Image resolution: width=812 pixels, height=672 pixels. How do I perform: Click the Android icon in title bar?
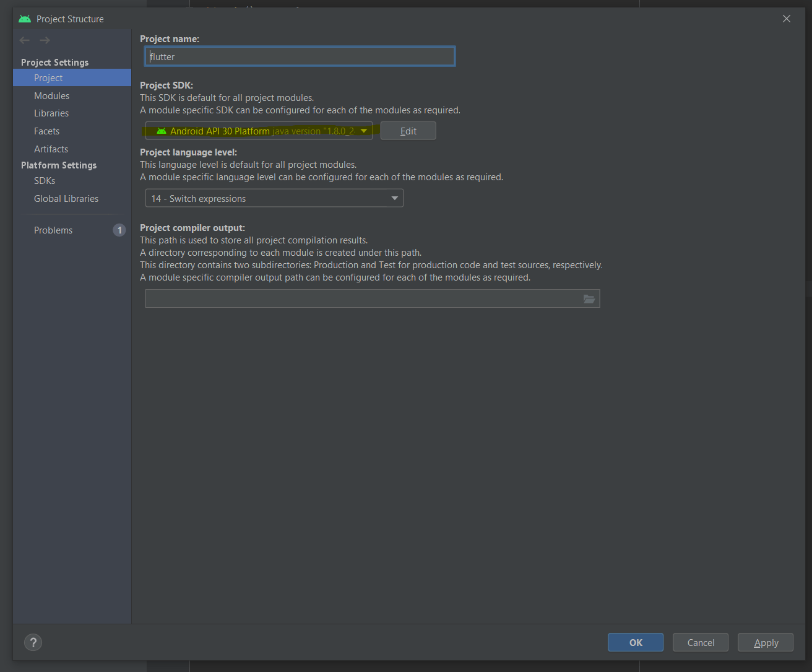click(x=25, y=19)
